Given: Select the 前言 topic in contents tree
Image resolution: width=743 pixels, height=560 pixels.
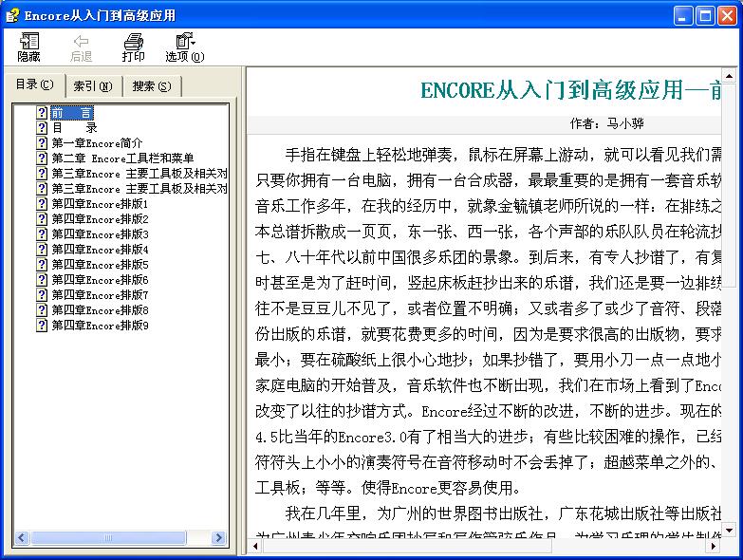Looking at the screenshot, I should point(72,113).
